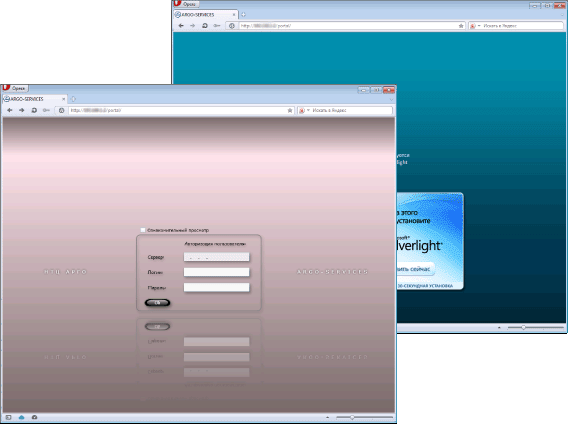The height and width of the screenshot is (424, 568).
Task: Focus the Server input field
Action: pyautogui.click(x=216, y=257)
